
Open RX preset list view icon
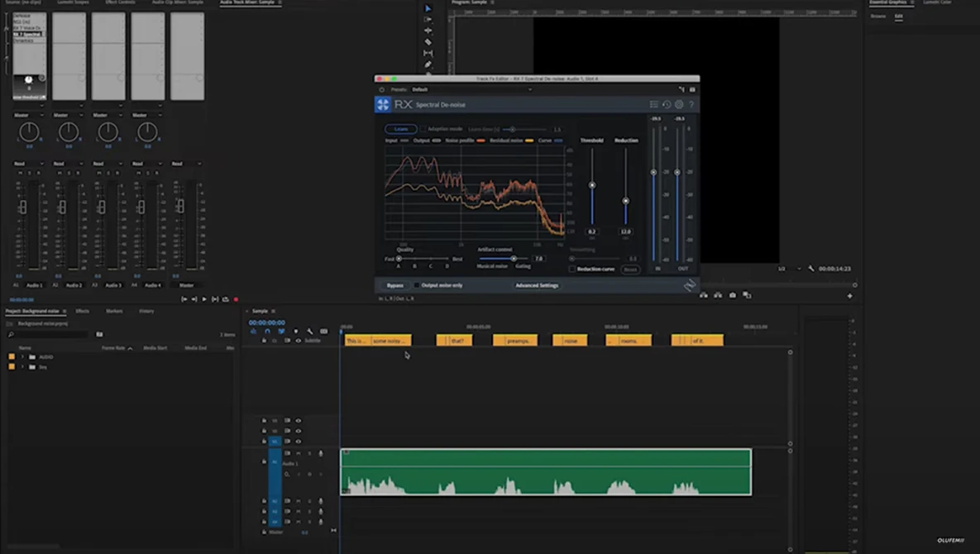click(x=654, y=104)
